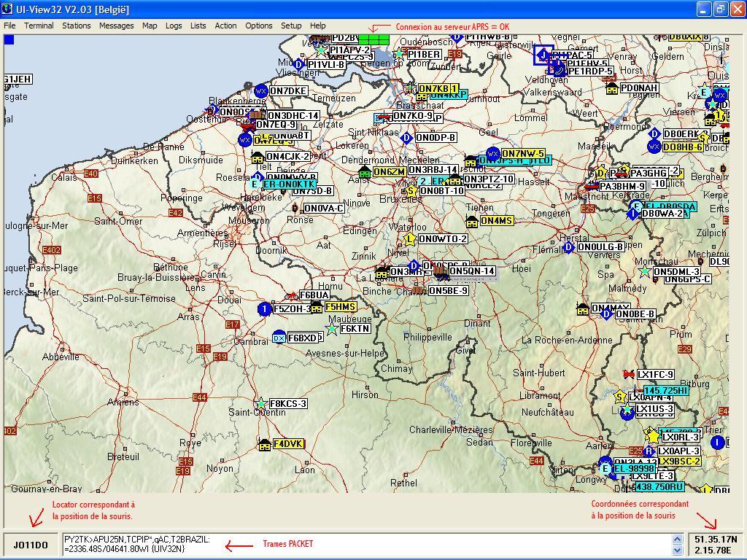Open the Lists menu
747x560 pixels.
(198, 26)
